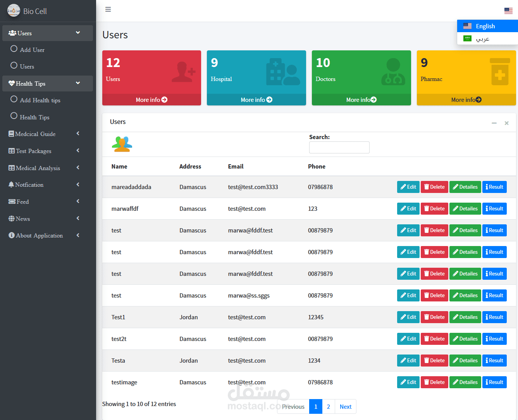Screen dimensions: 518x420
Task: Open More info on Users card
Action: pyautogui.click(x=151, y=100)
